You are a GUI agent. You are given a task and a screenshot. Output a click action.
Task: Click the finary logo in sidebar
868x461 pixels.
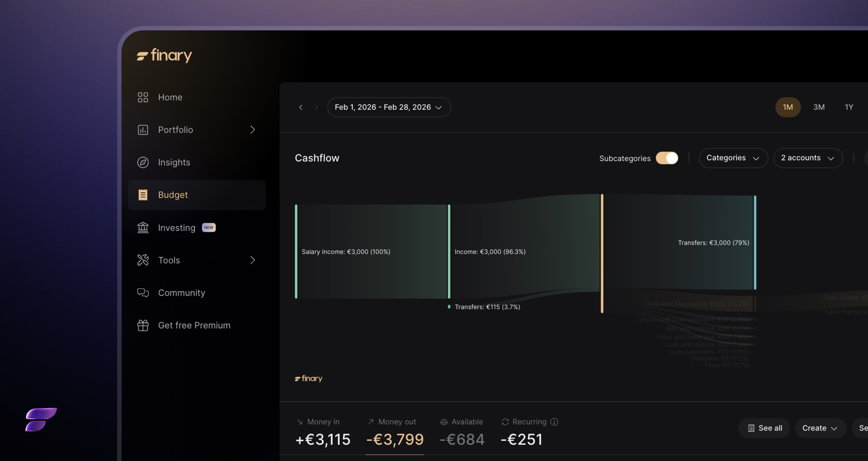click(x=164, y=55)
